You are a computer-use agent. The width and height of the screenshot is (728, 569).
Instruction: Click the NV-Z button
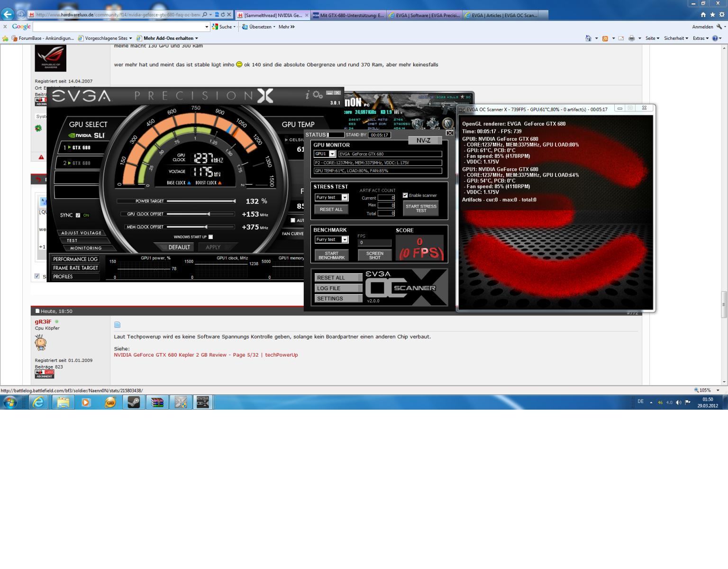(425, 140)
